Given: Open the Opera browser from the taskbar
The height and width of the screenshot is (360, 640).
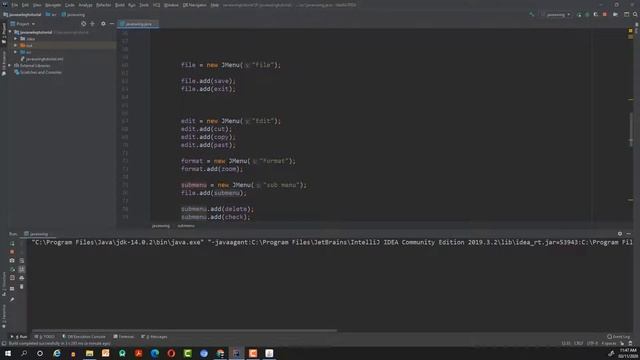Looking at the screenshot, I should [x=171, y=353].
